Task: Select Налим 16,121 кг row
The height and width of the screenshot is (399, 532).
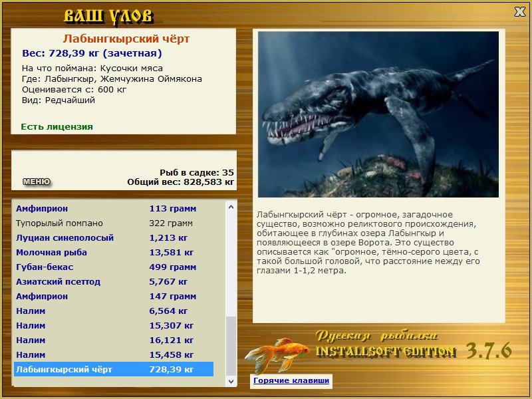Action: pyautogui.click(x=114, y=340)
